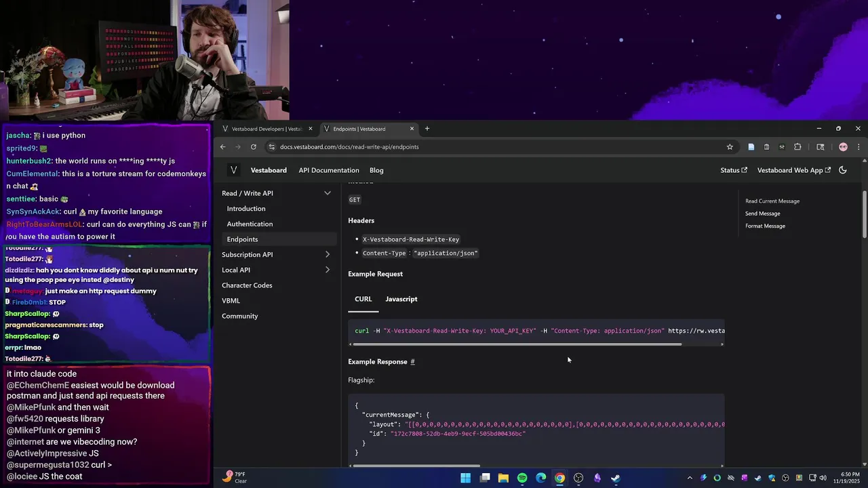
Task: Open Task View on the taskbar
Action: click(485, 478)
